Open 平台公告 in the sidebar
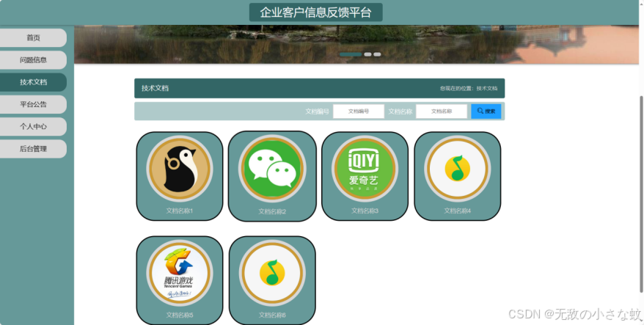The height and width of the screenshot is (325, 644). [33, 104]
